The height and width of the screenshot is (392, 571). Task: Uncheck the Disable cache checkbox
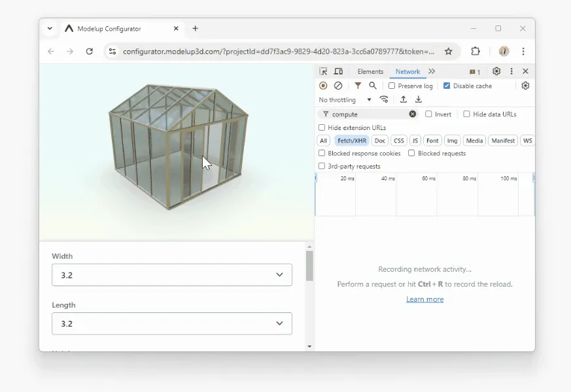(447, 86)
